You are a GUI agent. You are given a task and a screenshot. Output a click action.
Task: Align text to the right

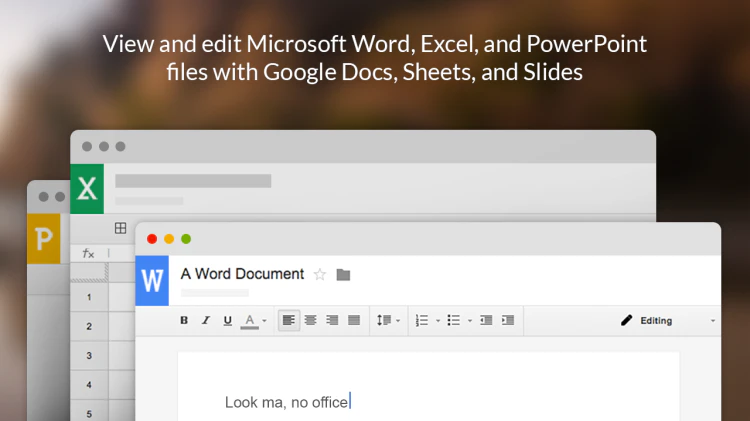click(x=332, y=320)
